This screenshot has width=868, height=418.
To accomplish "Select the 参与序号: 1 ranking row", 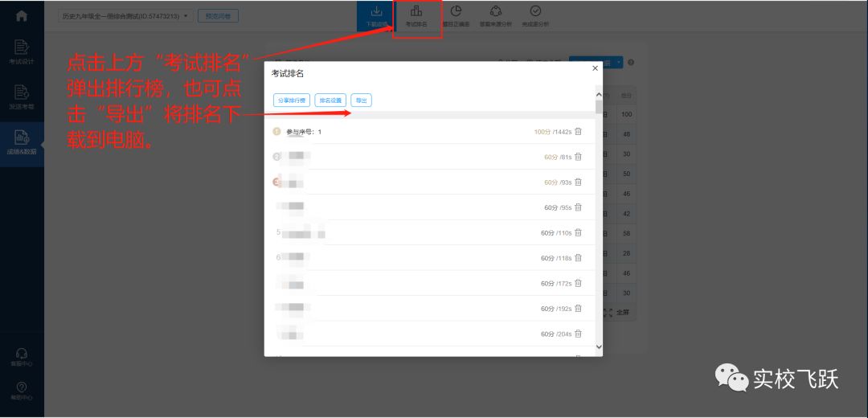I will point(429,132).
